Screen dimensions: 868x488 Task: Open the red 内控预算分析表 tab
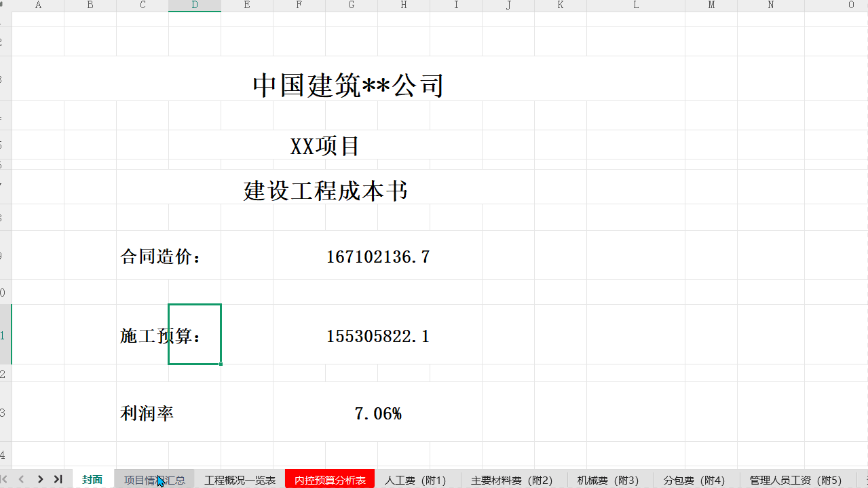[x=330, y=480]
